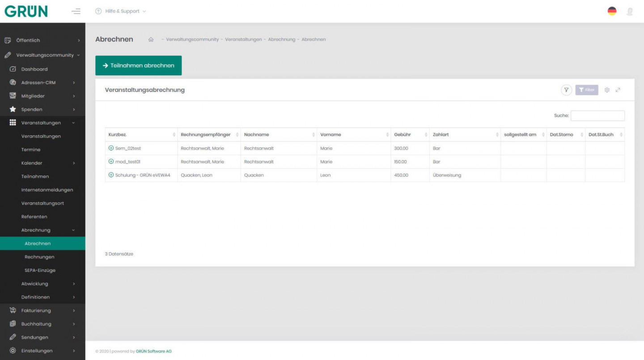The image size is (644, 360).
Task: Sort table by Gebühr column
Action: click(410, 134)
